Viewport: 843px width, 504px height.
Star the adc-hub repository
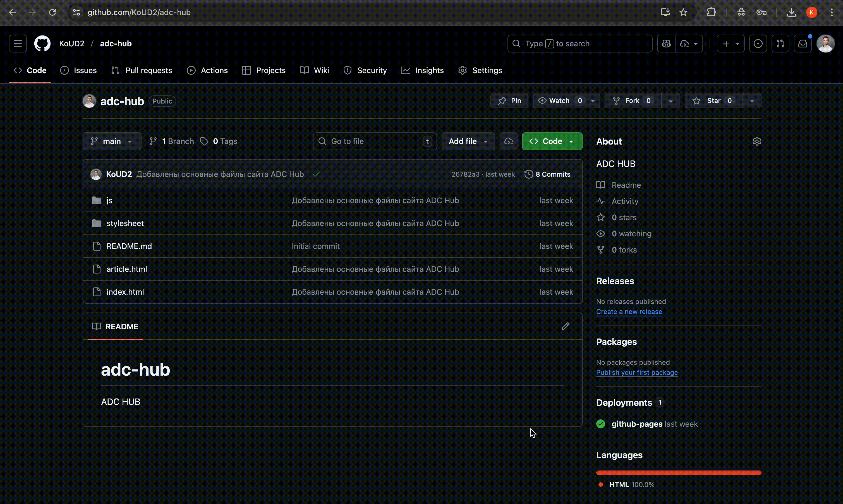click(713, 100)
